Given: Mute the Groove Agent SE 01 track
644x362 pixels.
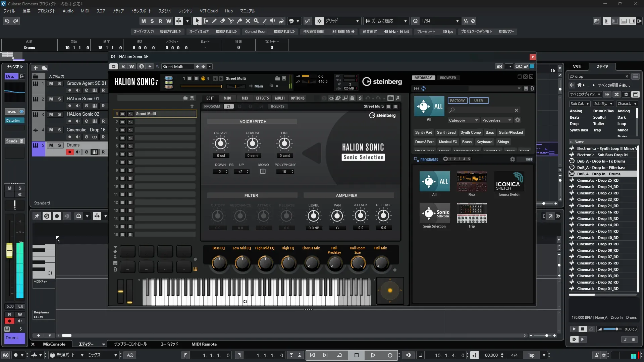Looking at the screenshot, I should 51,83.
